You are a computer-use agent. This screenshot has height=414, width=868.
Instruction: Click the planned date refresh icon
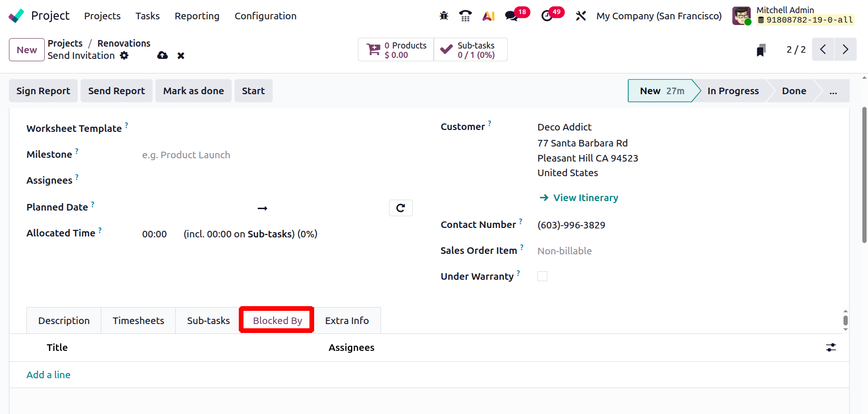click(x=400, y=208)
